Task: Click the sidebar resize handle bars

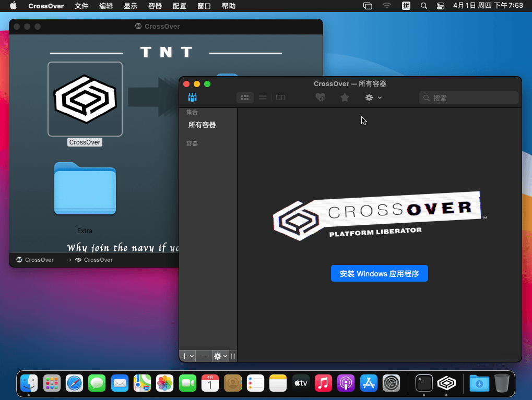Action: tap(233, 356)
